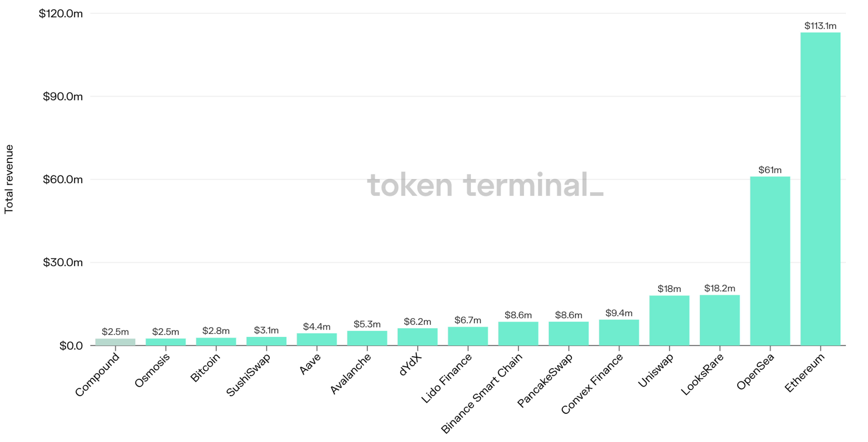The height and width of the screenshot is (442, 868).
Task: Click the PancakeSwap axis label
Action: (x=545, y=380)
